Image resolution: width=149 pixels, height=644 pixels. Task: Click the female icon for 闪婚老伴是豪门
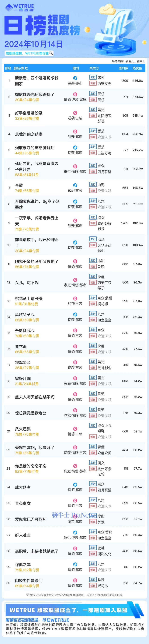click(x=75, y=580)
